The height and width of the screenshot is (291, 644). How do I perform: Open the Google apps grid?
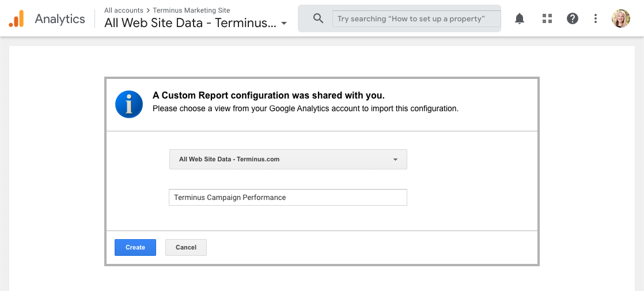(547, 18)
